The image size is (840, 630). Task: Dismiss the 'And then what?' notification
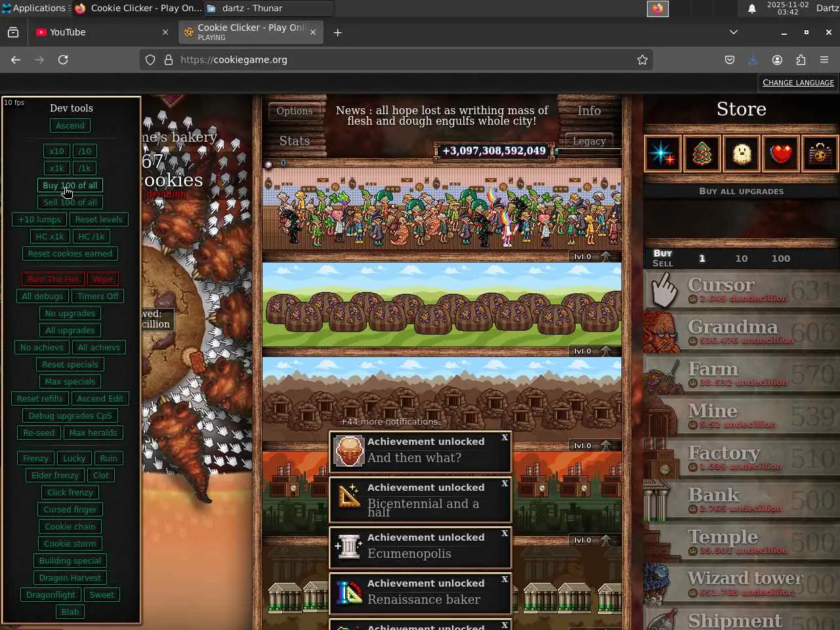[505, 438]
